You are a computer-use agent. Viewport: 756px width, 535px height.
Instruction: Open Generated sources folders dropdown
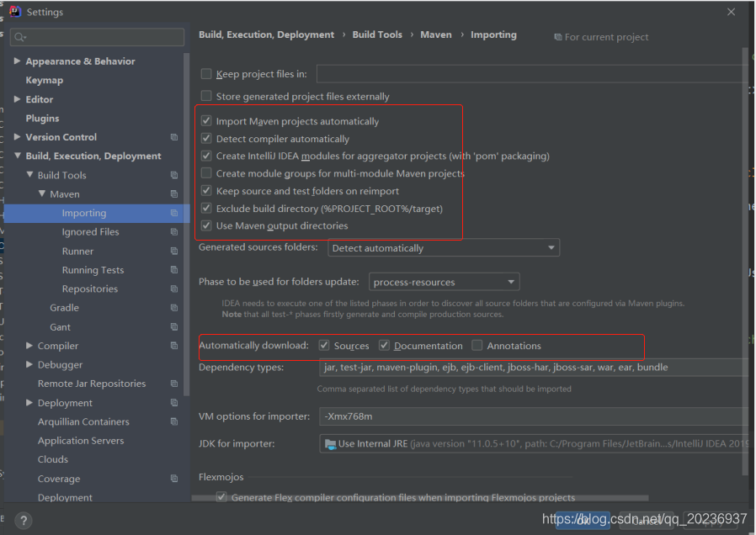point(444,248)
